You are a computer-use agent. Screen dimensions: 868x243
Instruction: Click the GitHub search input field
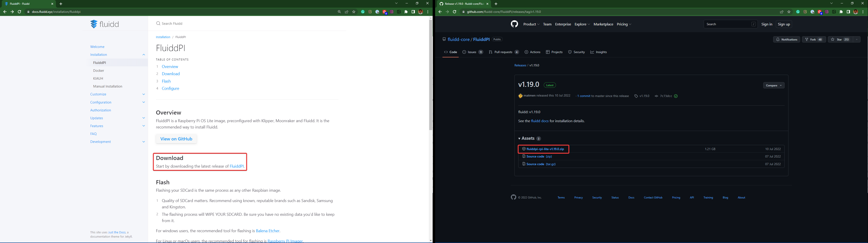tap(731, 24)
